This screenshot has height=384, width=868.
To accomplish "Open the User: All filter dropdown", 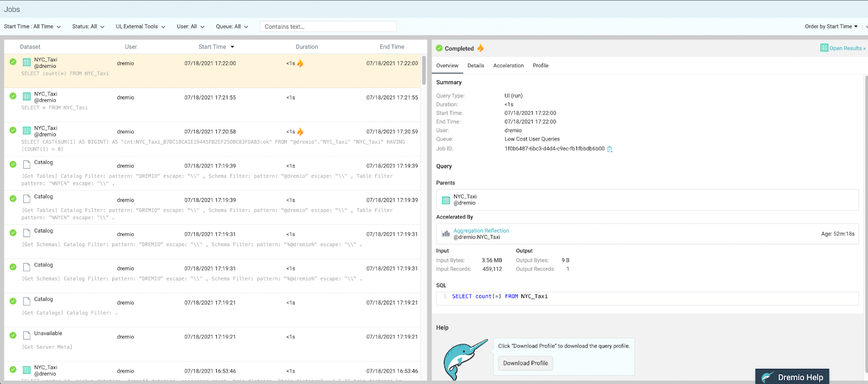I will click(x=191, y=27).
